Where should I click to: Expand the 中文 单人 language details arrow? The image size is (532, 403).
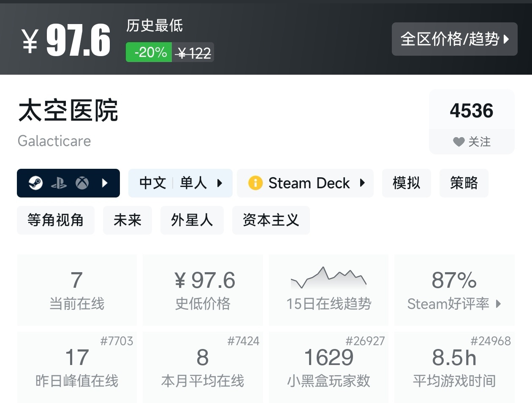pyautogui.click(x=220, y=183)
